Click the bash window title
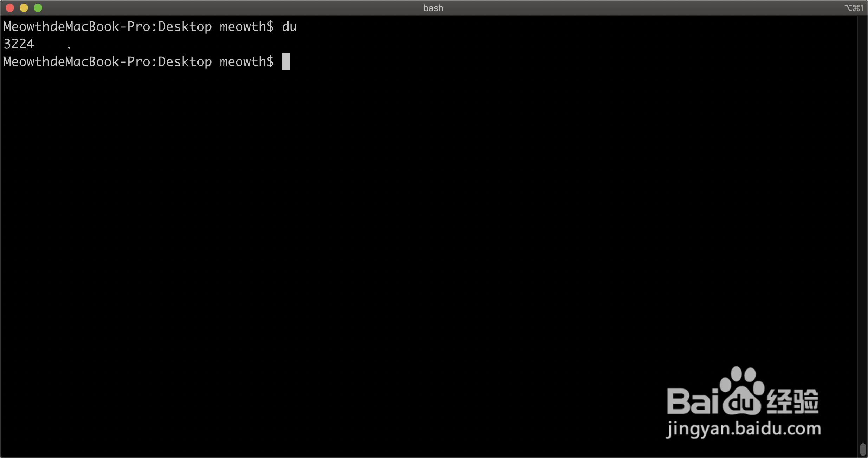 coord(433,8)
